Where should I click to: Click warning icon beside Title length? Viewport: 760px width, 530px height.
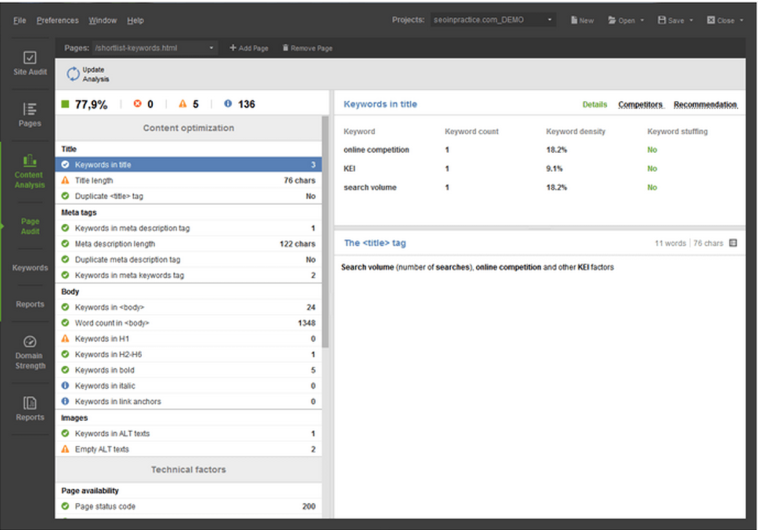[65, 180]
